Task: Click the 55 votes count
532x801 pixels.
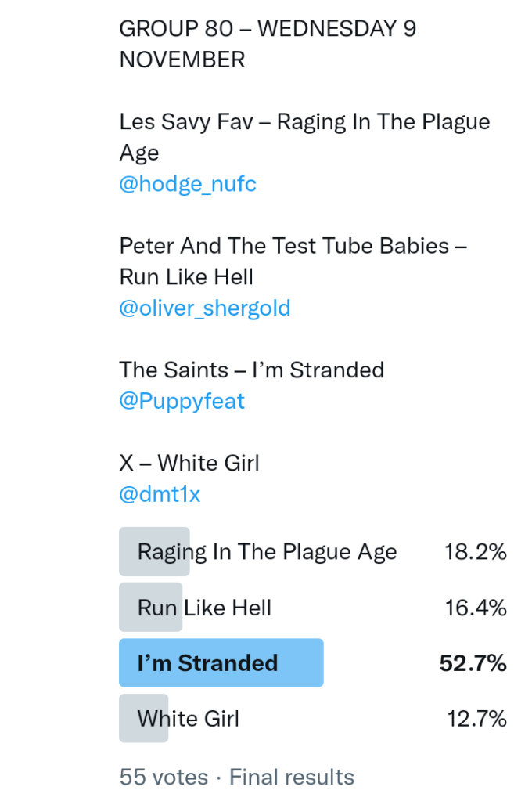Action: coord(164,777)
